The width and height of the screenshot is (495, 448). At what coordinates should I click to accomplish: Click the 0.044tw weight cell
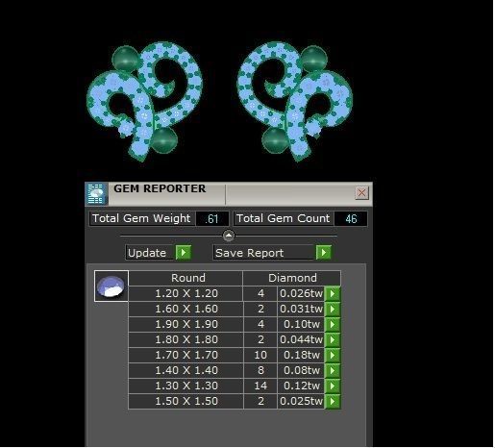(301, 339)
